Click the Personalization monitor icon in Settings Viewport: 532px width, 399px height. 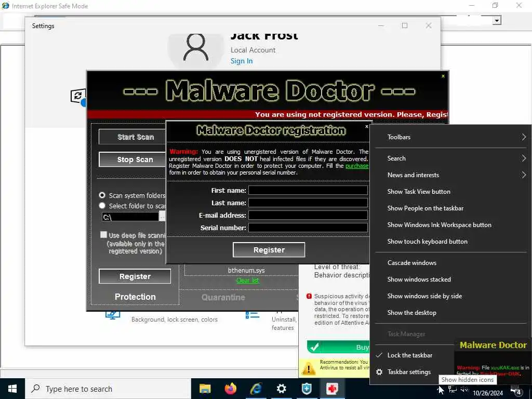click(113, 315)
